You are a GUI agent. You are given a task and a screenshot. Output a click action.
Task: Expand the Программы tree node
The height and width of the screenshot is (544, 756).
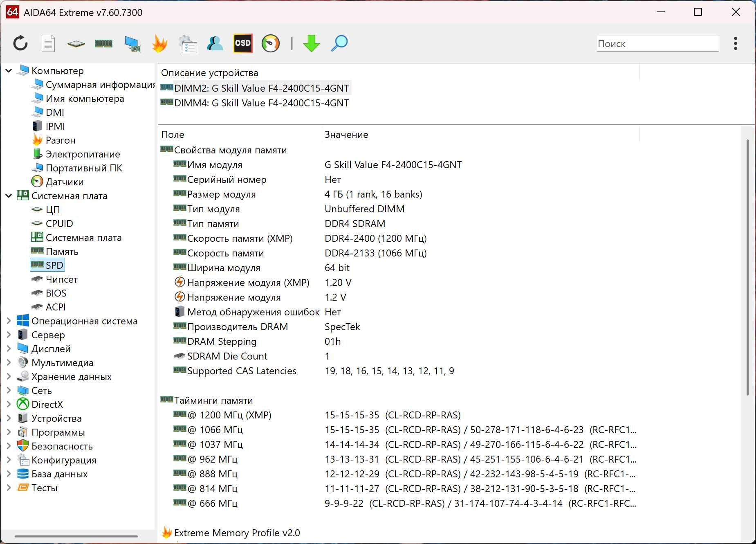coord(9,432)
